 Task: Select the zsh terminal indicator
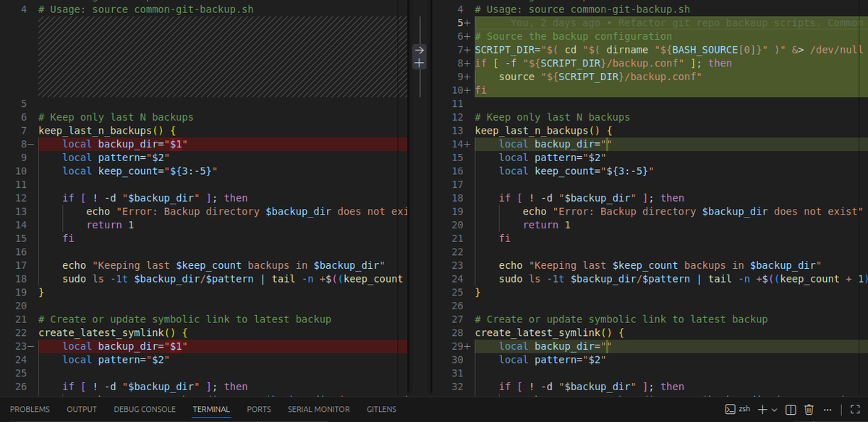739,409
